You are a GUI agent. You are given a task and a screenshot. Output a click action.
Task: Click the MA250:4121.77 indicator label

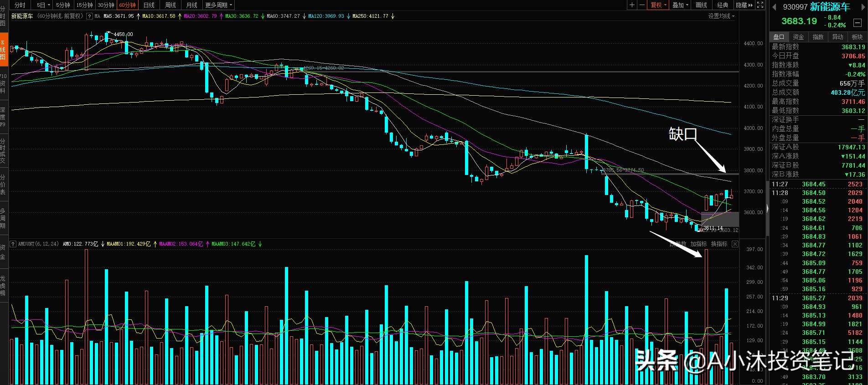pos(371,16)
